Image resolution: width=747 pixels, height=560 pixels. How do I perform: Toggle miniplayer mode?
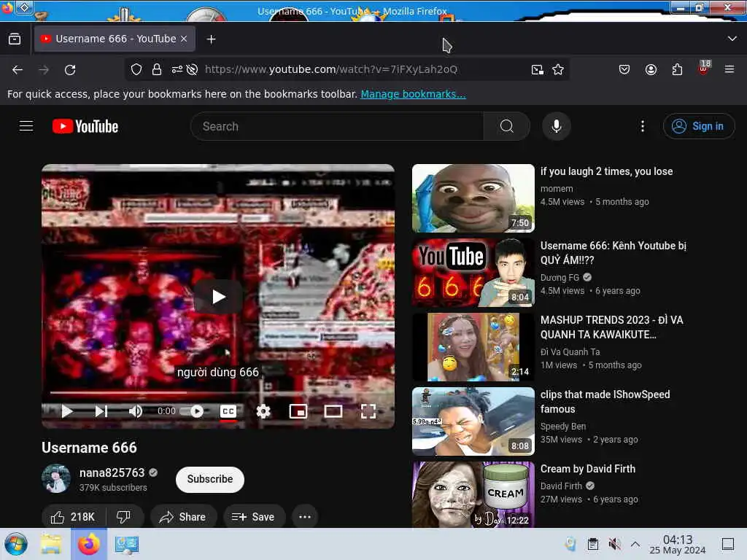(x=298, y=411)
